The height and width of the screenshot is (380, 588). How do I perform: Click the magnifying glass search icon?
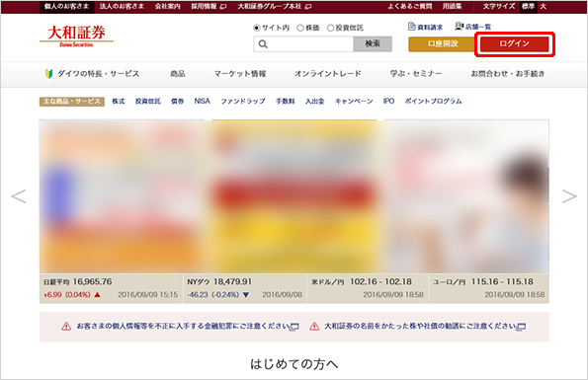pyautogui.click(x=263, y=44)
